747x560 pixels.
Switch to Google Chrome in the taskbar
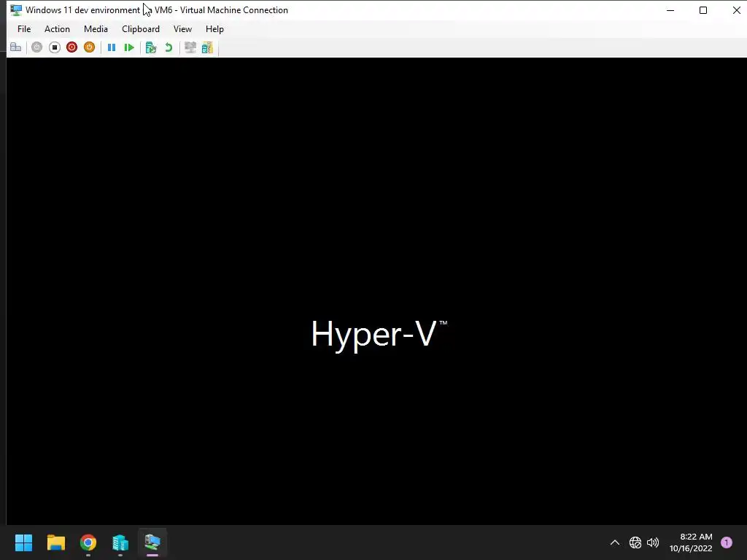point(88,542)
